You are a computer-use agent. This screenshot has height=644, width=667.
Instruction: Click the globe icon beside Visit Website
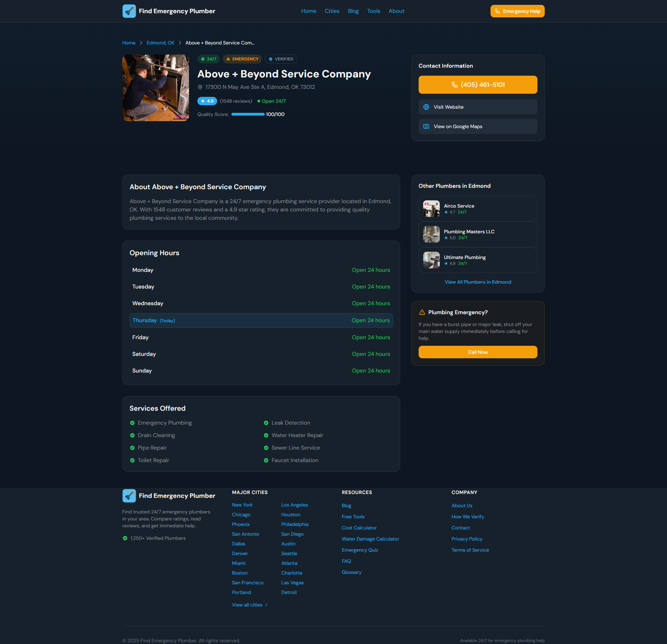(x=426, y=107)
